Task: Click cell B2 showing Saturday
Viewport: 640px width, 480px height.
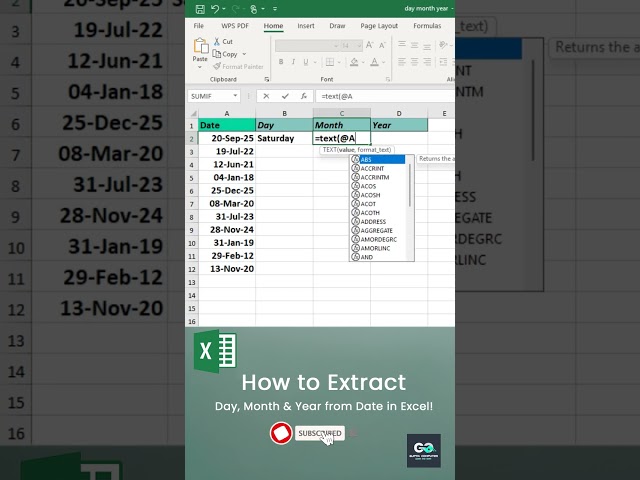Action: (284, 138)
